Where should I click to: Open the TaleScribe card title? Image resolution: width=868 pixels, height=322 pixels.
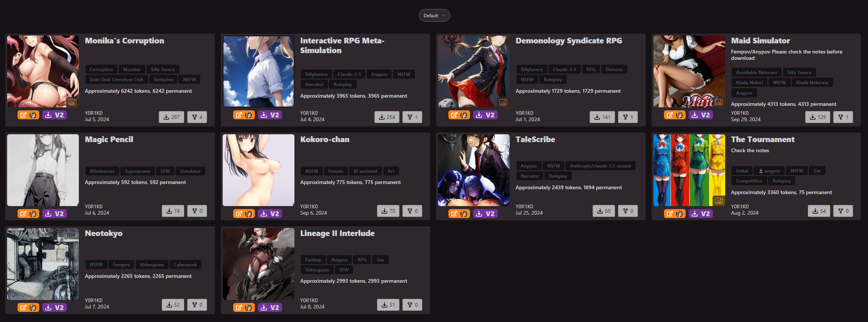coord(535,139)
